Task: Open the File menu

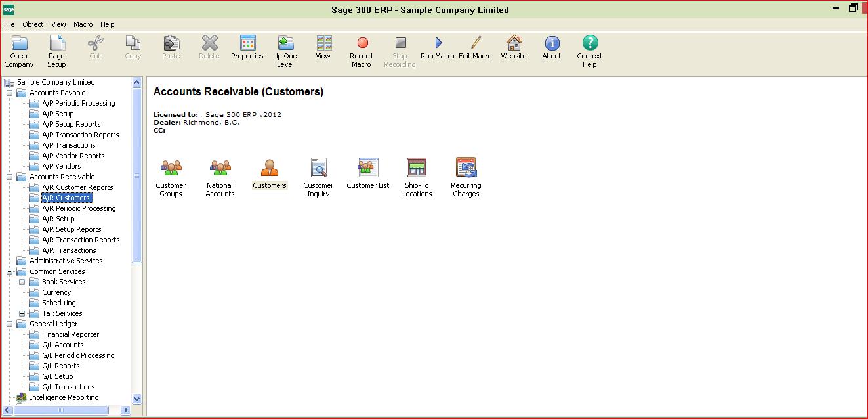Action: 9,24
